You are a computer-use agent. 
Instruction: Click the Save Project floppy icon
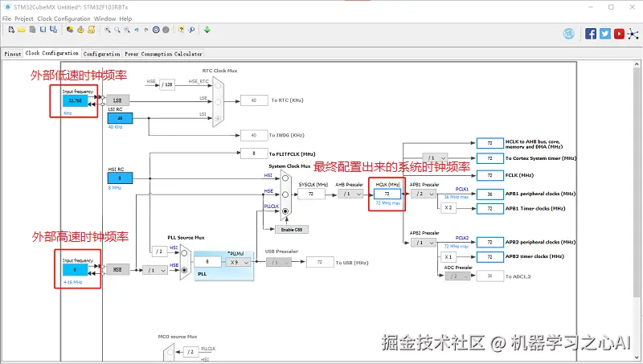tap(43, 30)
